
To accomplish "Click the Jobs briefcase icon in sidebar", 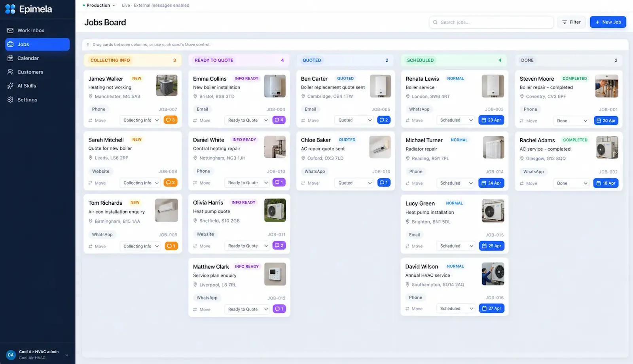I will [10, 44].
